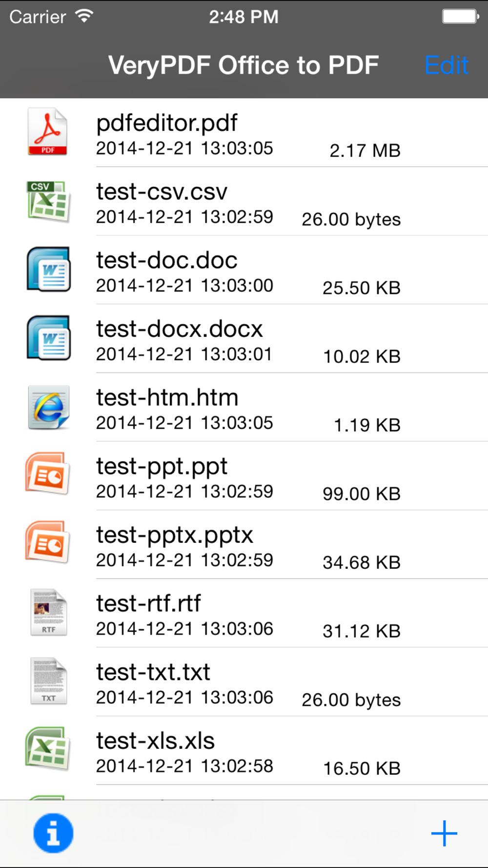Click the Internet Explorer icon for test-htm.htm

point(48,407)
